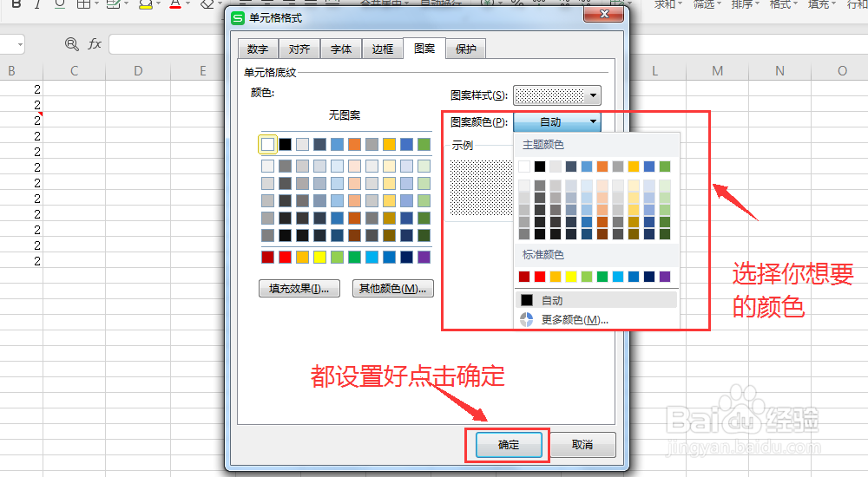Pick white swatch under 主题颜色
Image resolution: width=868 pixels, height=477 pixels.
[x=524, y=166]
